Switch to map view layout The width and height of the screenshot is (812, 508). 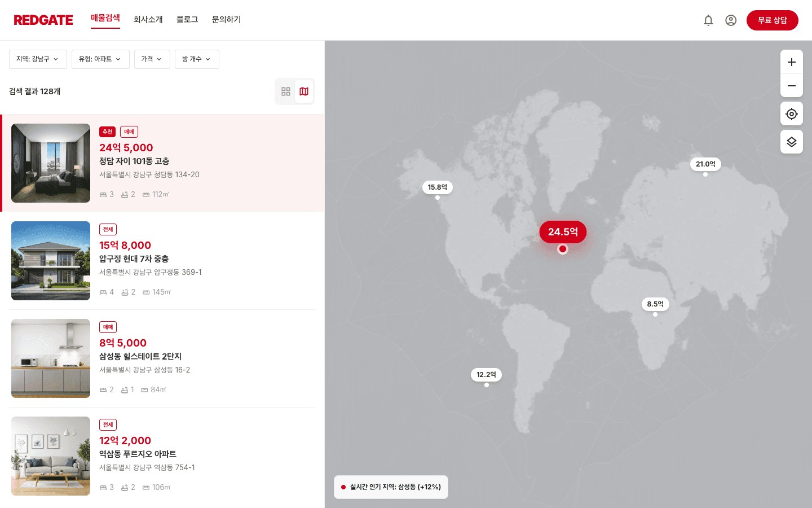pyautogui.click(x=304, y=91)
